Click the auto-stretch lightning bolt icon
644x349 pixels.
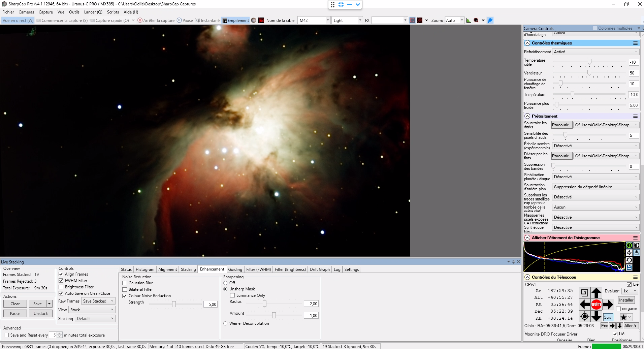629,253
